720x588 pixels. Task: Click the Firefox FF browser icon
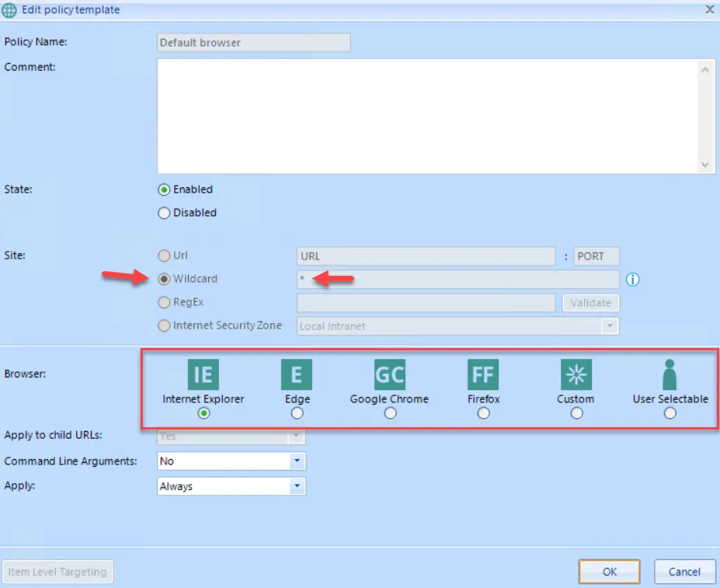point(483,374)
